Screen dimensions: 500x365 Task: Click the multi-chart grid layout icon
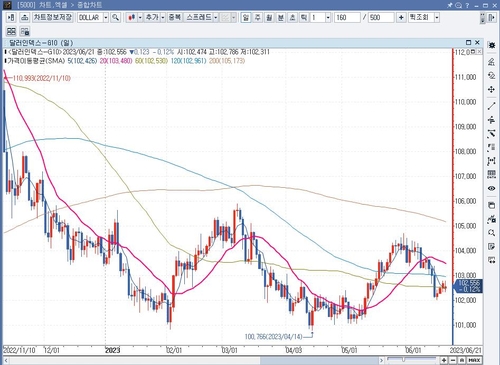point(11,31)
